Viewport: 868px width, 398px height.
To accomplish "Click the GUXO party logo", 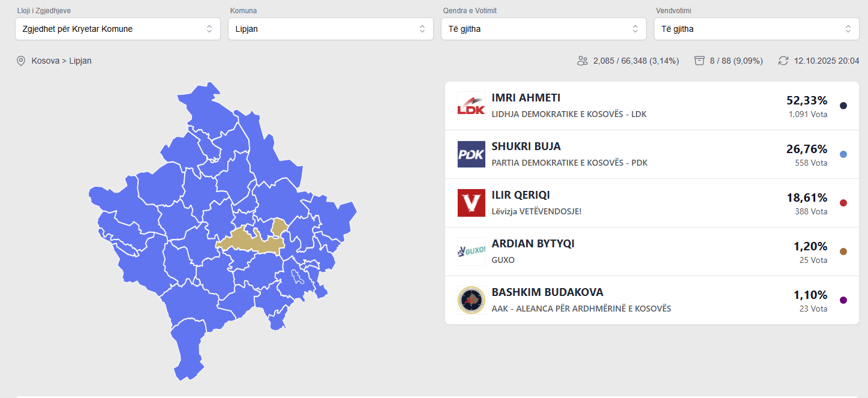I will [471, 252].
